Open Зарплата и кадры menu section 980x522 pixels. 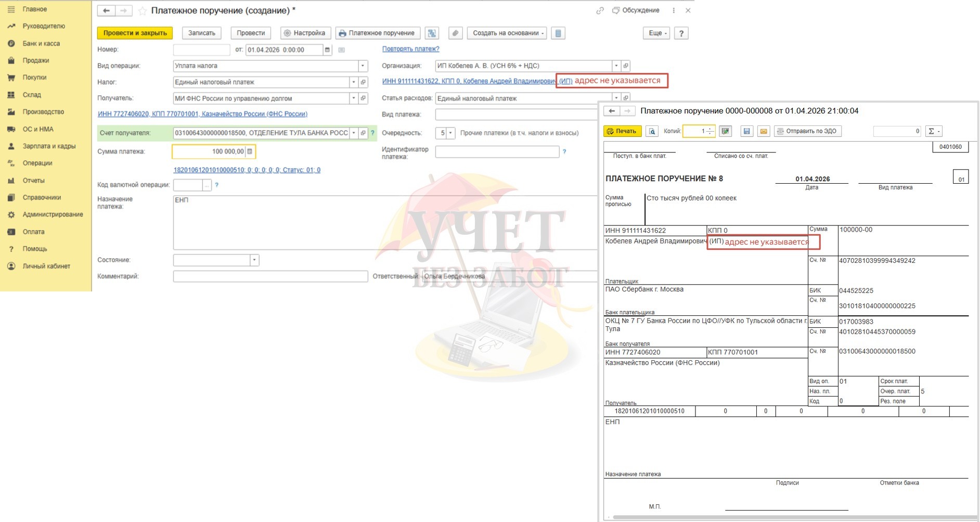point(49,146)
